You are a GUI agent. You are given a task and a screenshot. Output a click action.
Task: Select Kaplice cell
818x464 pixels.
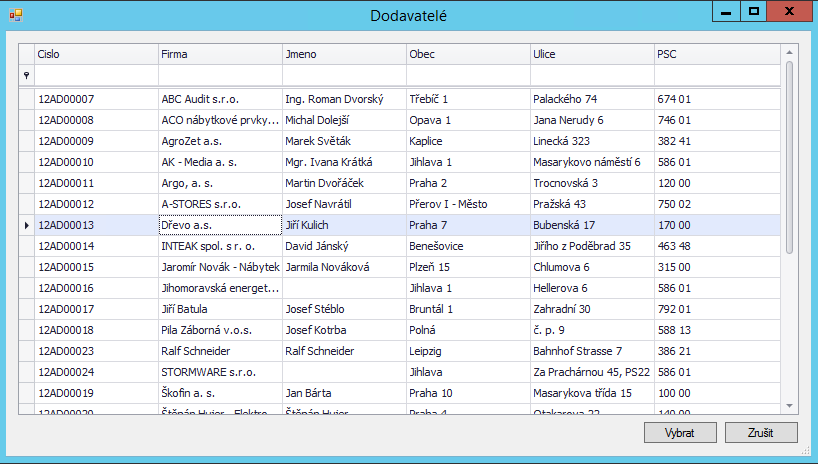468,141
